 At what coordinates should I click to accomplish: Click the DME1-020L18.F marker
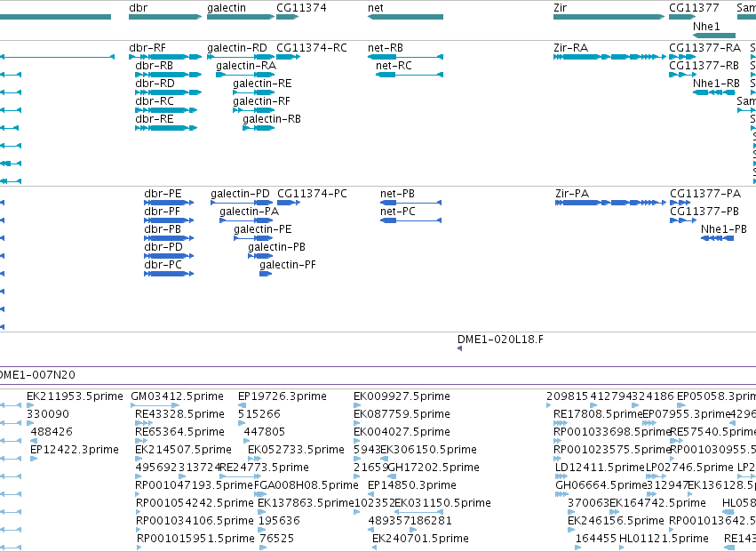[x=459, y=348]
